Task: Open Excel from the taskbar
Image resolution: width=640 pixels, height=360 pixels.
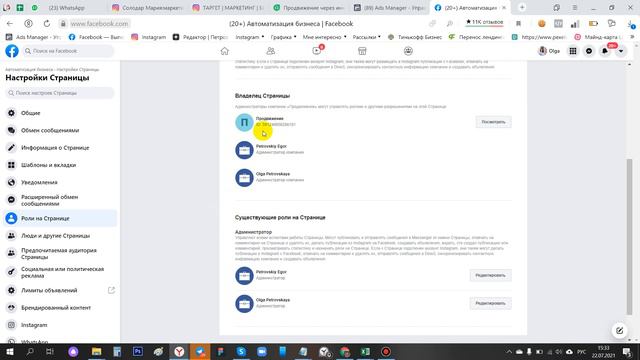Action: tap(365, 351)
